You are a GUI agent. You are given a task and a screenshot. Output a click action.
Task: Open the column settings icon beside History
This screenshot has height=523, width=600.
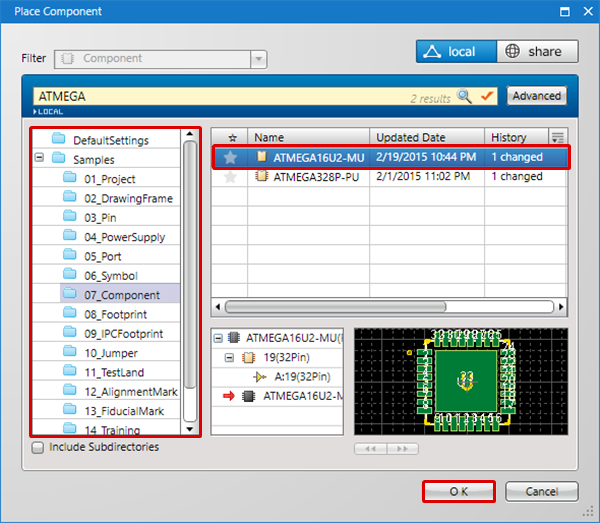[x=558, y=137]
